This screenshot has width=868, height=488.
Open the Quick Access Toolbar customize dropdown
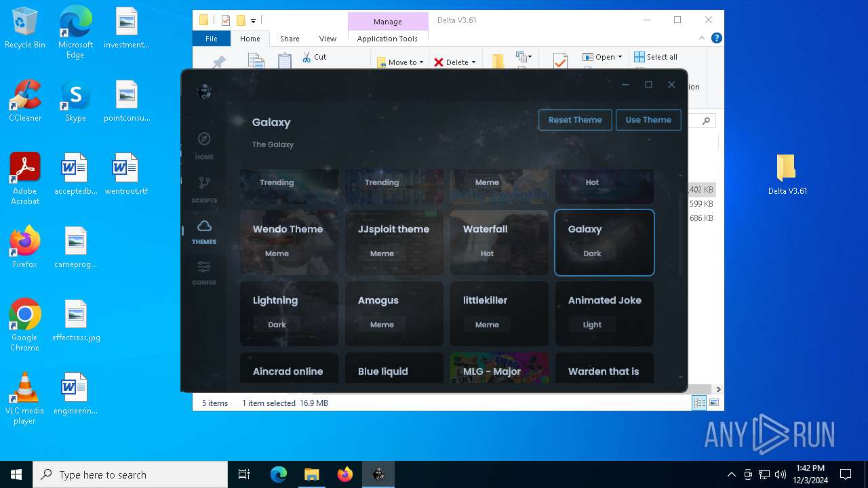[x=254, y=20]
